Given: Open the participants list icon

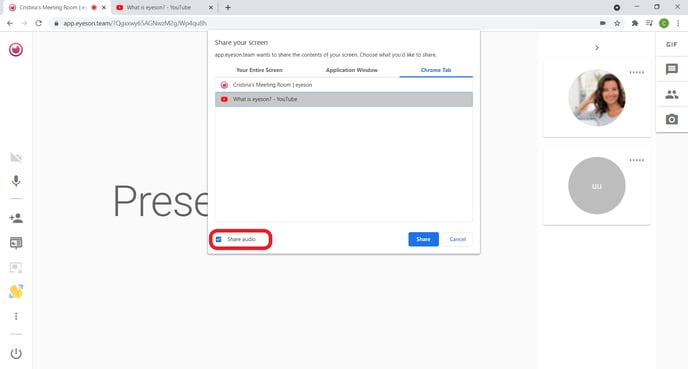Looking at the screenshot, I should (671, 94).
